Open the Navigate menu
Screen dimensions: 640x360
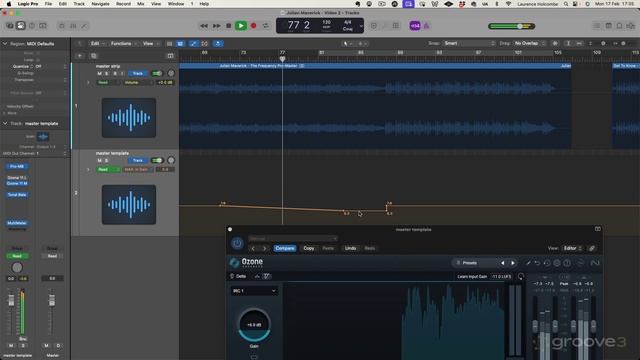(x=100, y=4)
